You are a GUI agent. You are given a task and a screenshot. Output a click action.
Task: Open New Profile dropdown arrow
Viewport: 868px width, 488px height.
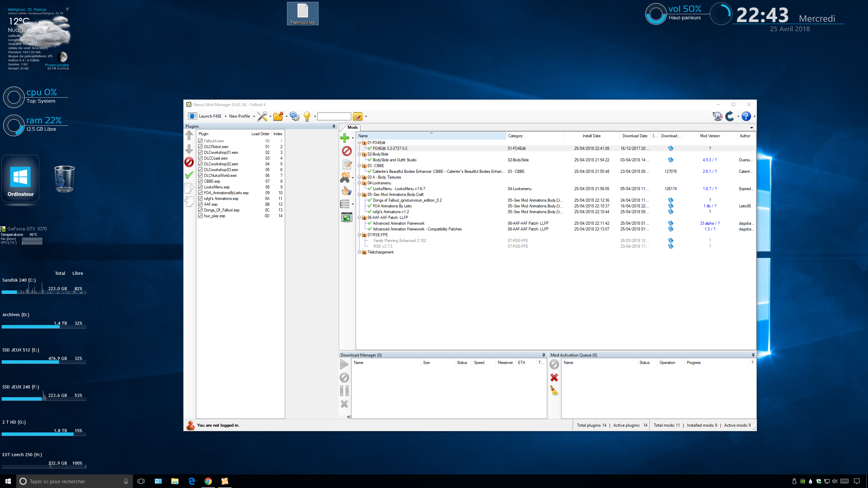pos(254,117)
